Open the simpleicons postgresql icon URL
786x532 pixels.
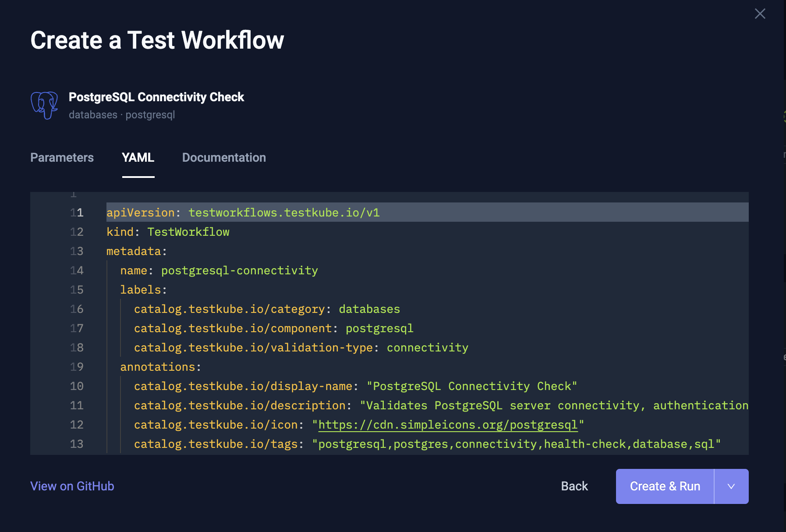(x=447, y=424)
